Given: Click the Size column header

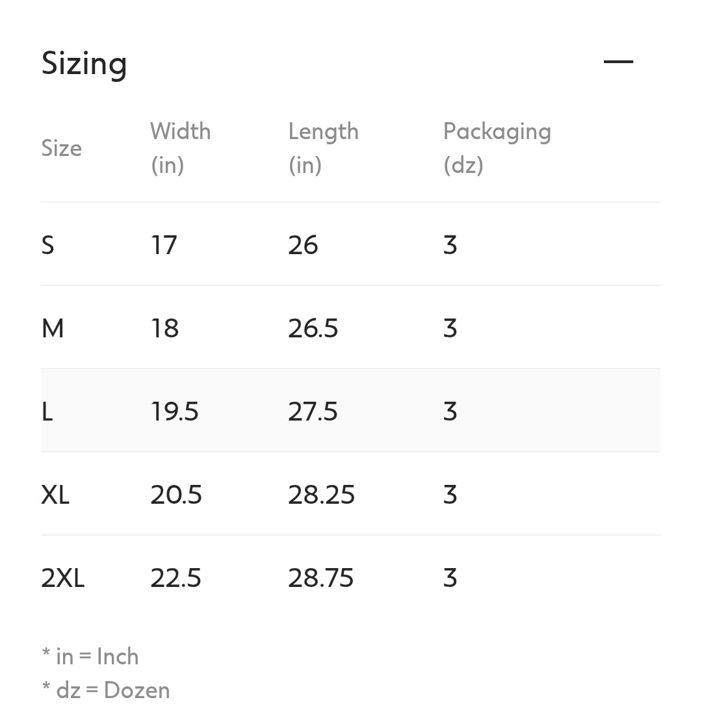Looking at the screenshot, I should 62,148.
